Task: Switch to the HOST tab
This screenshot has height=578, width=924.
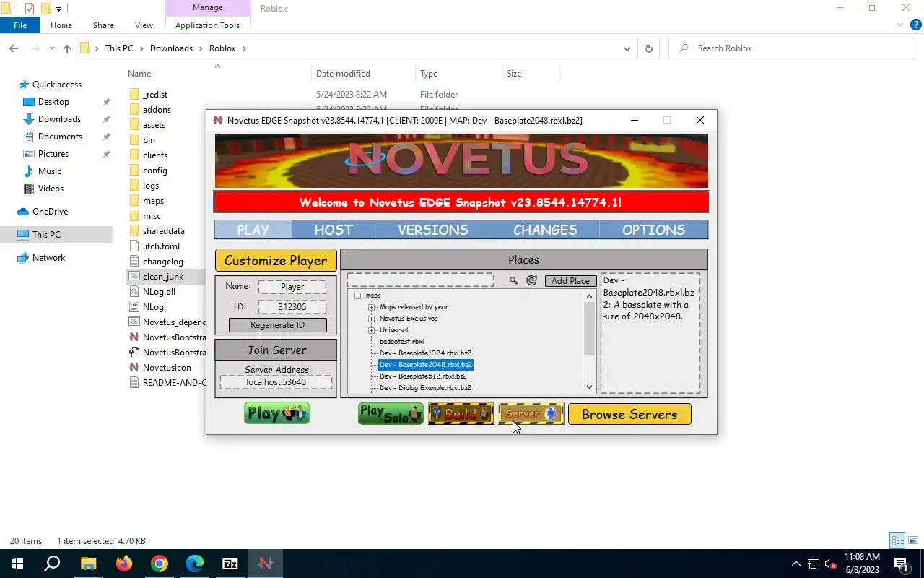Action: click(334, 230)
